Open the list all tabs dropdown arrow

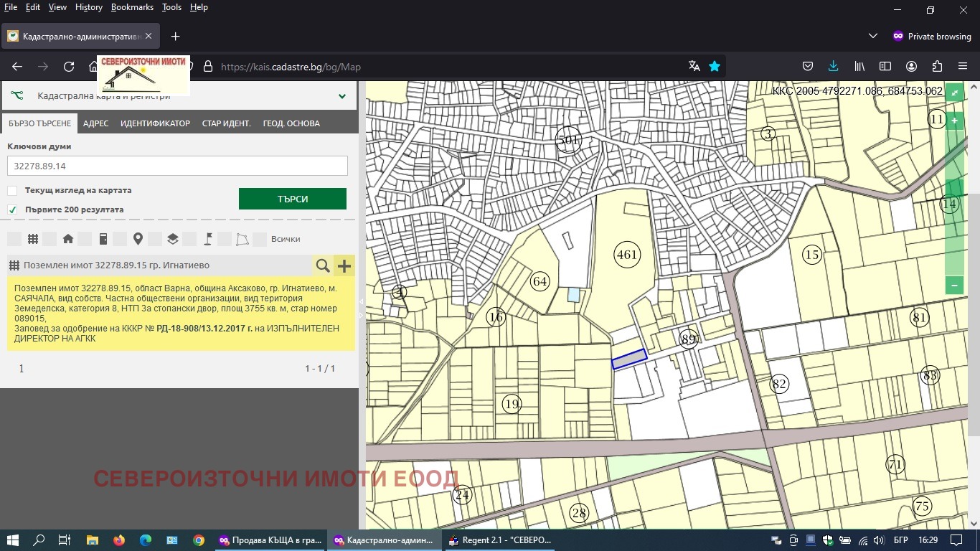point(873,37)
